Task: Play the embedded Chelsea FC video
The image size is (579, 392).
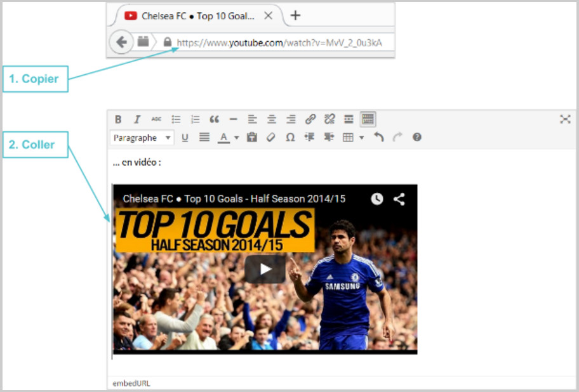Action: [x=265, y=269]
